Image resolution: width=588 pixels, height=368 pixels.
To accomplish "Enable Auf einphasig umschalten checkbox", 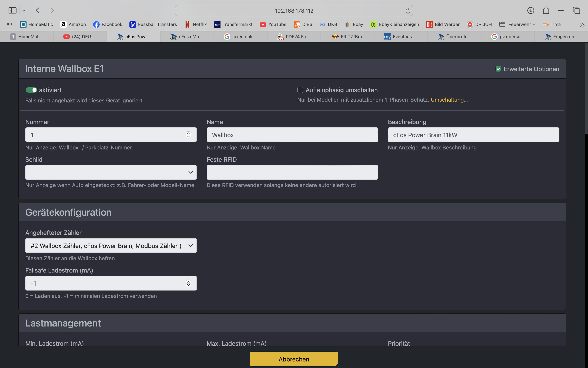I will [x=300, y=90].
